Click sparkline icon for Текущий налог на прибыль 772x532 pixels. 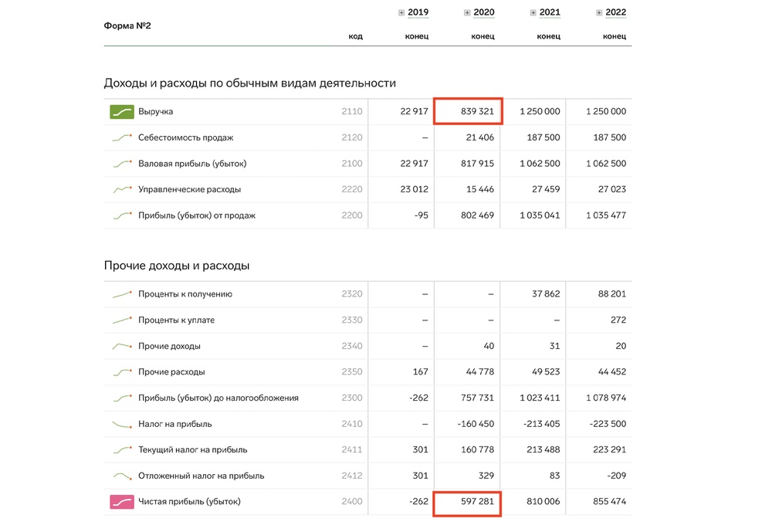[122, 450]
